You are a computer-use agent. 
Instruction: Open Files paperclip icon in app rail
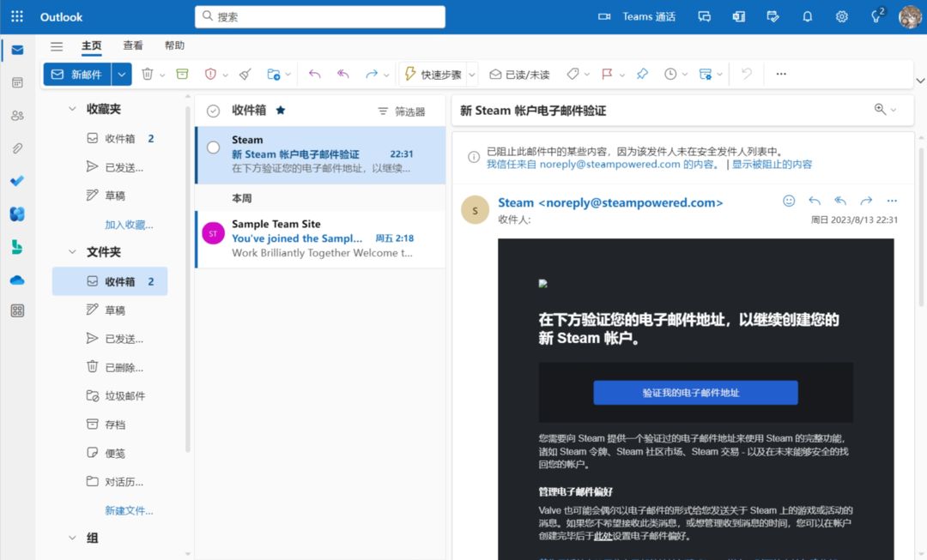tap(17, 148)
